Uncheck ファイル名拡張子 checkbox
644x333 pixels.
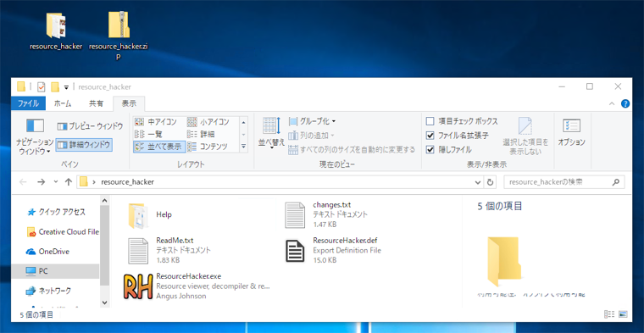coord(430,136)
